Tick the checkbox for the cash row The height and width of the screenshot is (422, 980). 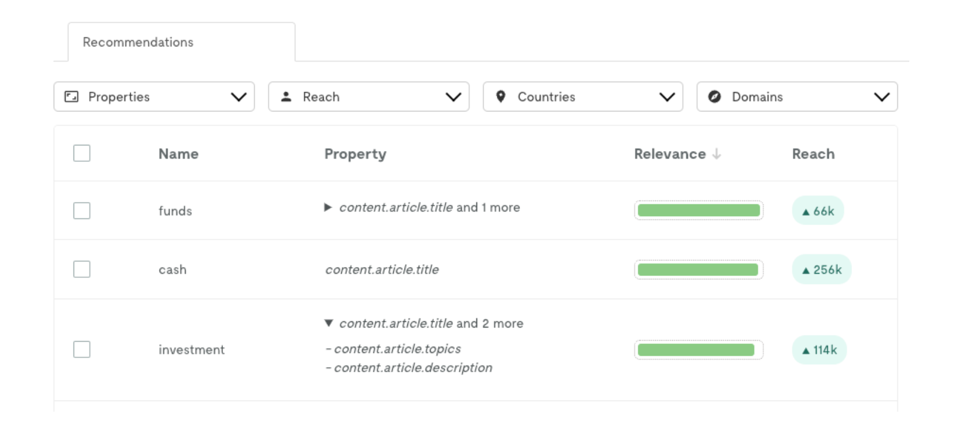(82, 269)
